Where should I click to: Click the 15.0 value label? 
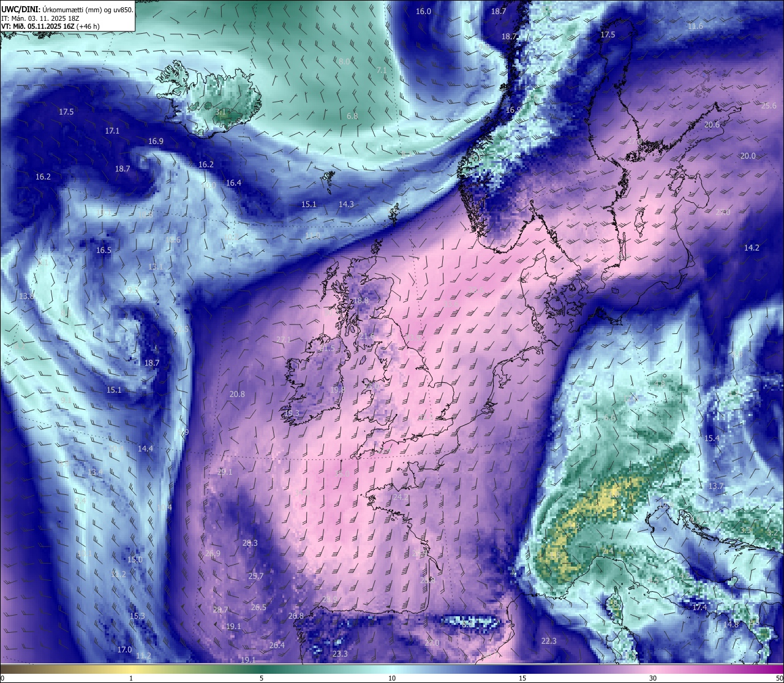click(135, 559)
